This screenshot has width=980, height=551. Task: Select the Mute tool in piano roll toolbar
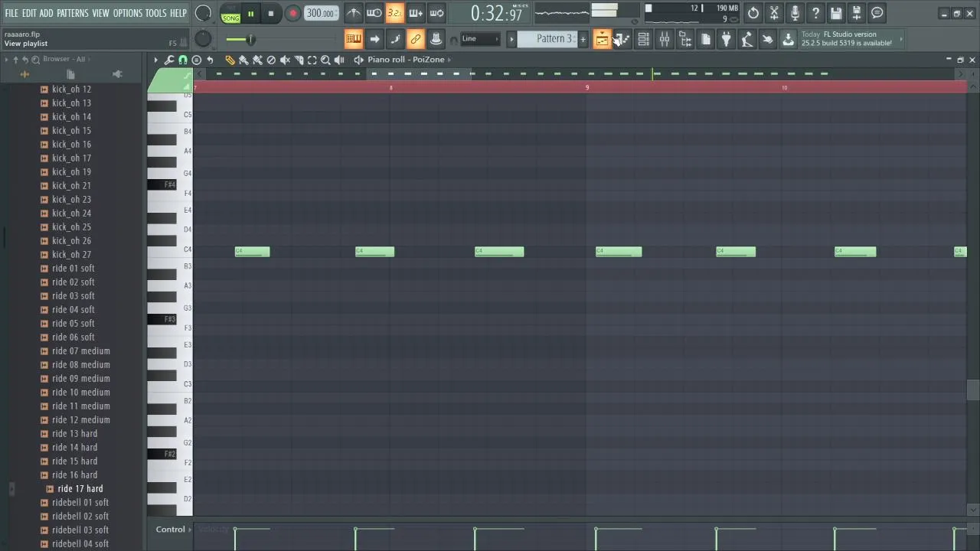coord(285,60)
